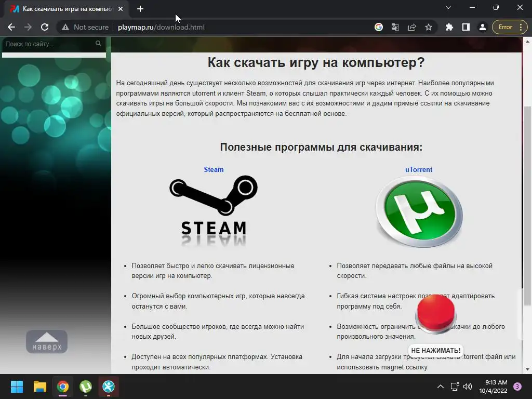Viewport: 532px width, 399px height.
Task: Click the vertical scrollbar thumb
Action: tap(527, 205)
